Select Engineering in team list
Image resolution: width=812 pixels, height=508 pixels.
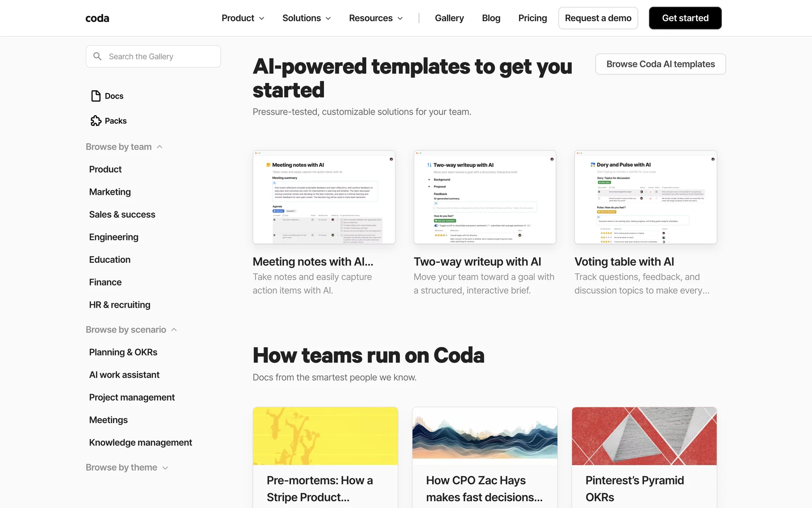(114, 237)
